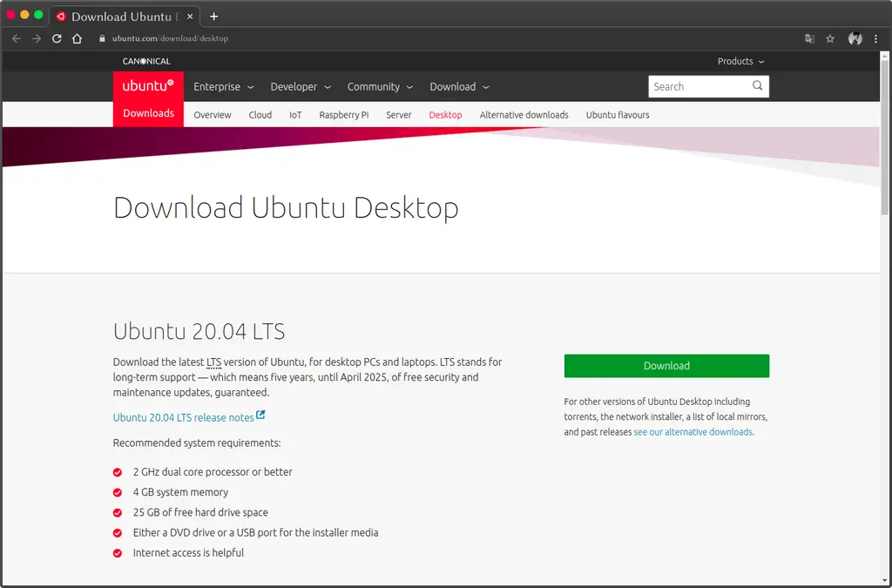Screen dimensions: 892x588
Task: Open the browser three-dot menu
Action: pyautogui.click(x=876, y=38)
